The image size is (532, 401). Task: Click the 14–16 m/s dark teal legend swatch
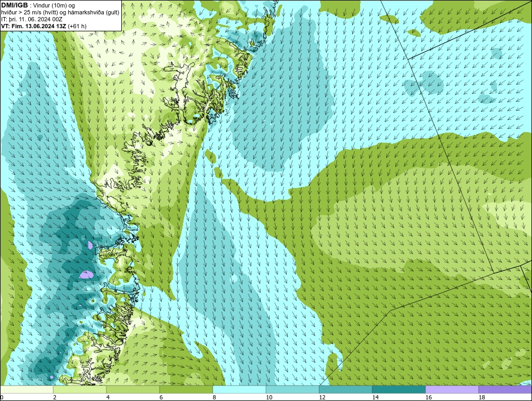tap(399, 389)
